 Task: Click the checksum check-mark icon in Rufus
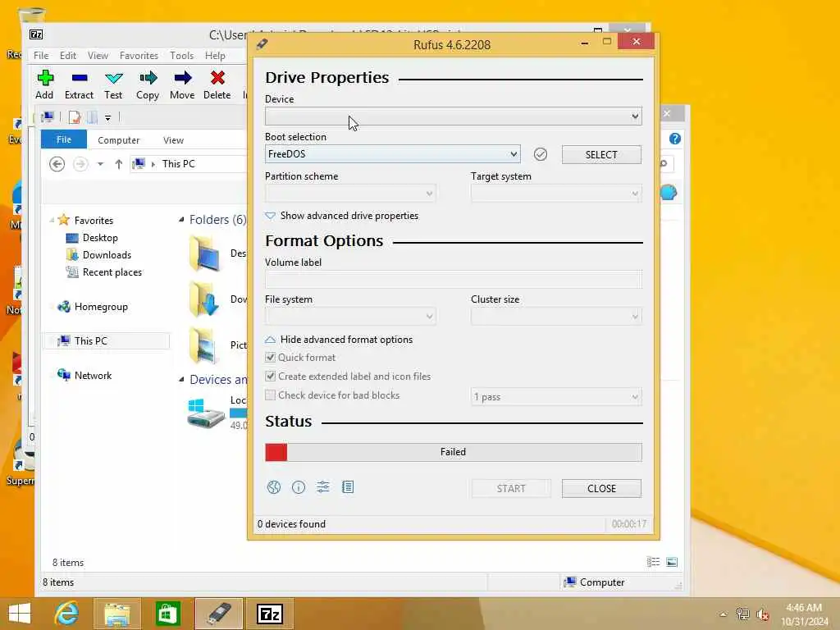click(541, 154)
